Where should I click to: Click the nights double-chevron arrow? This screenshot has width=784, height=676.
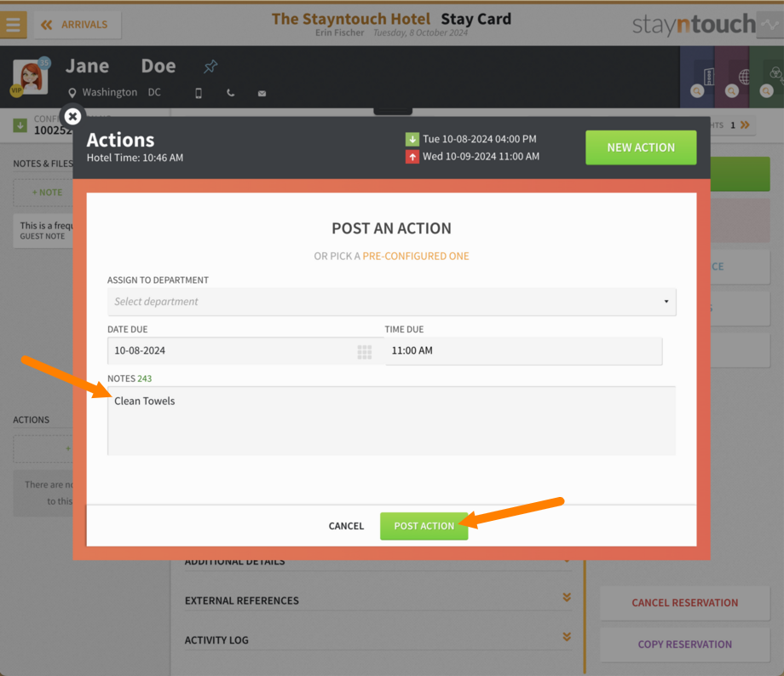click(745, 125)
